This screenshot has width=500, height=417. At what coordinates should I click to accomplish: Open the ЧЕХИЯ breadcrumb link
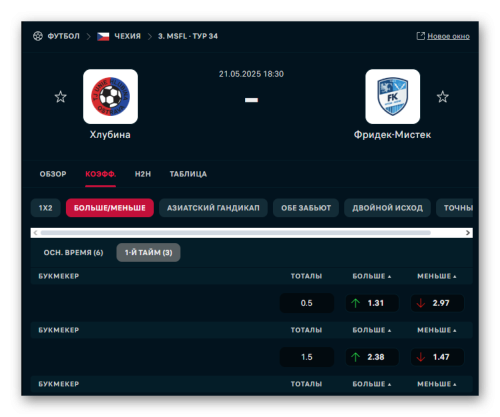pyautogui.click(x=128, y=36)
